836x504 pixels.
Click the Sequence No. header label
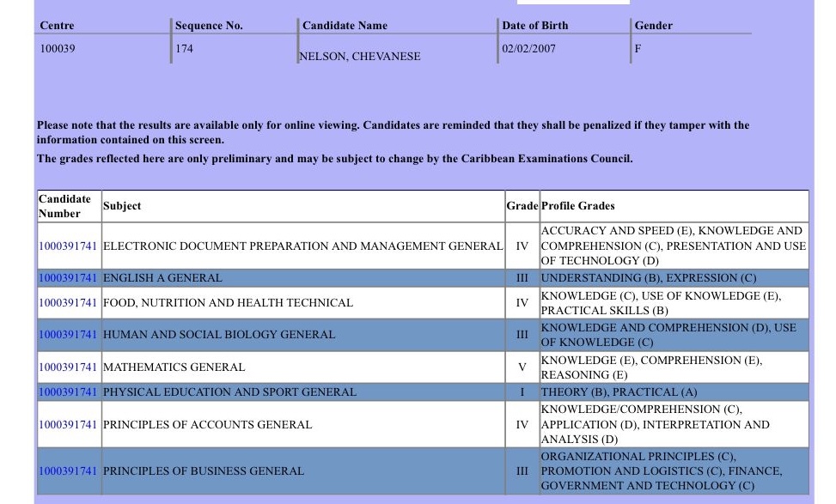(209, 26)
